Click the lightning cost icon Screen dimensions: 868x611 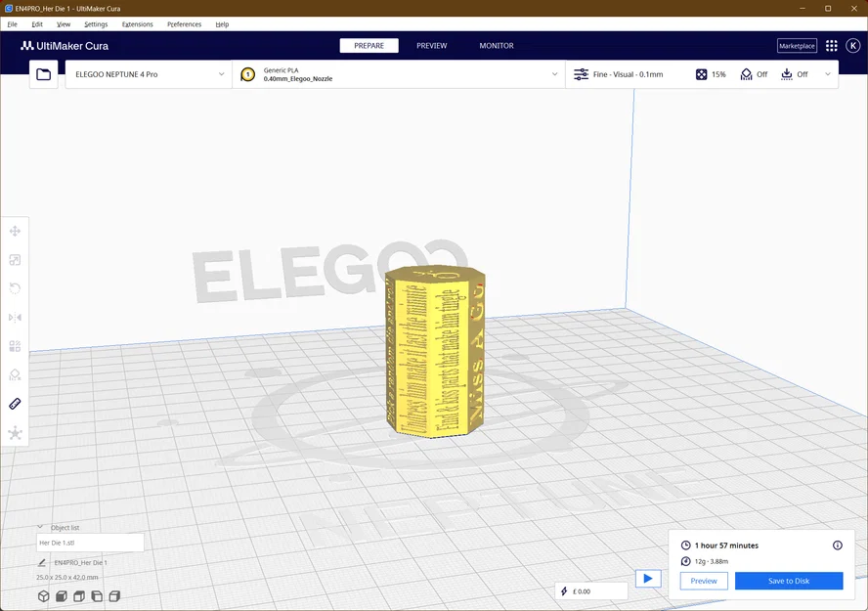(564, 591)
